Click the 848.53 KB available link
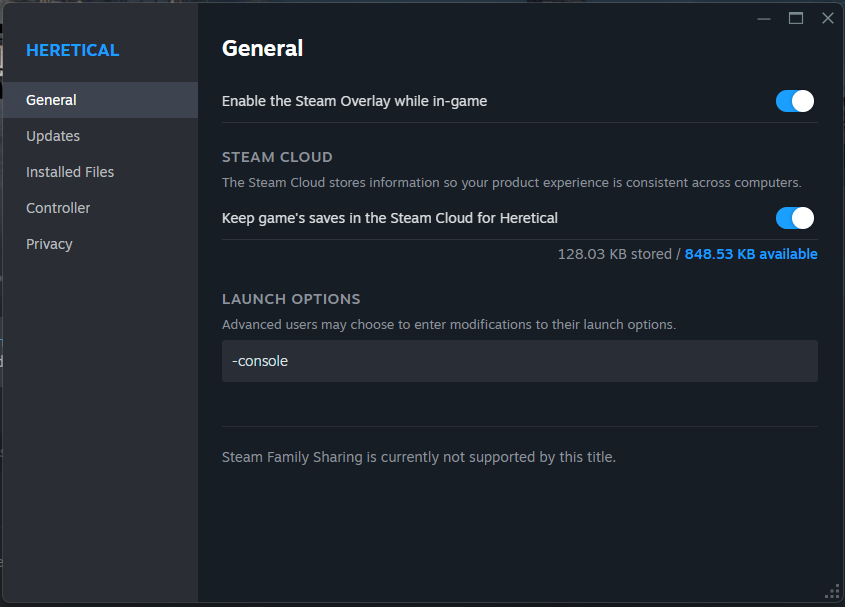845x607 pixels. click(751, 254)
